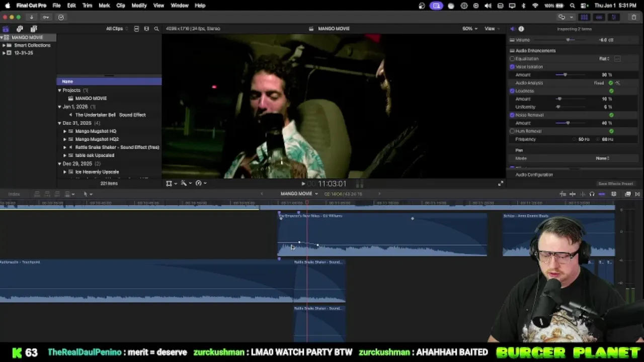Disable the Loudness checkbox
This screenshot has height=362, width=644.
tap(512, 91)
